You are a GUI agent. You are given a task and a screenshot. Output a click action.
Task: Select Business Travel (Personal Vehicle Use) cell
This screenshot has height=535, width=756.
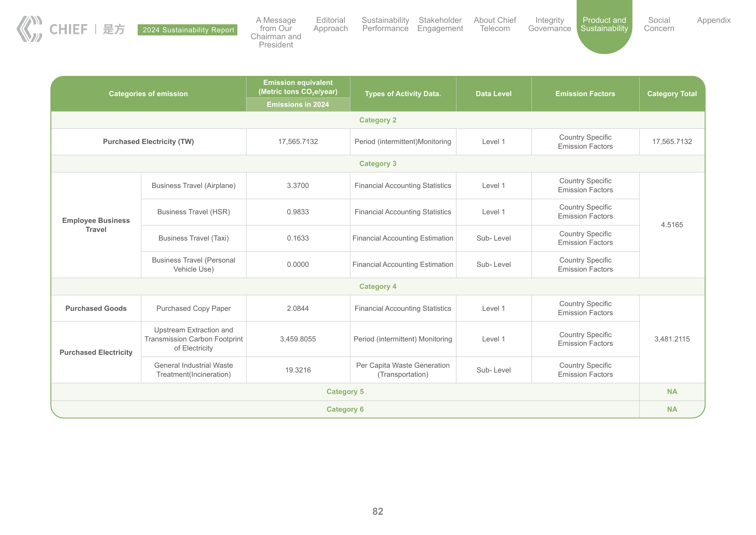tap(194, 265)
